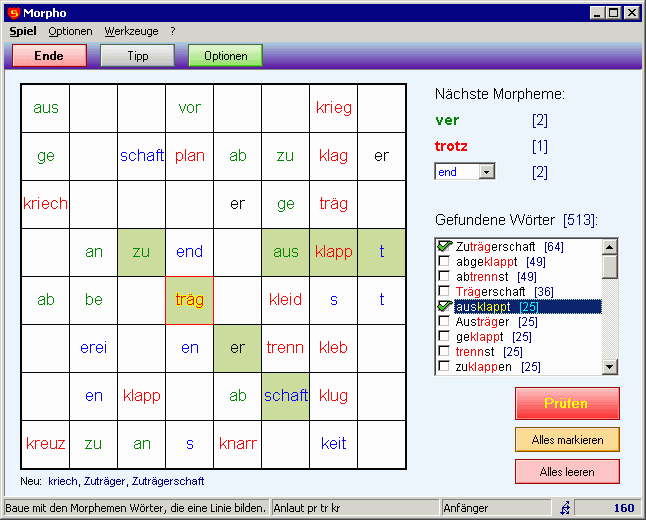Image resolution: width=646 pixels, height=520 pixels.
Task: Click the Alles leeren button
Action: click(567, 472)
